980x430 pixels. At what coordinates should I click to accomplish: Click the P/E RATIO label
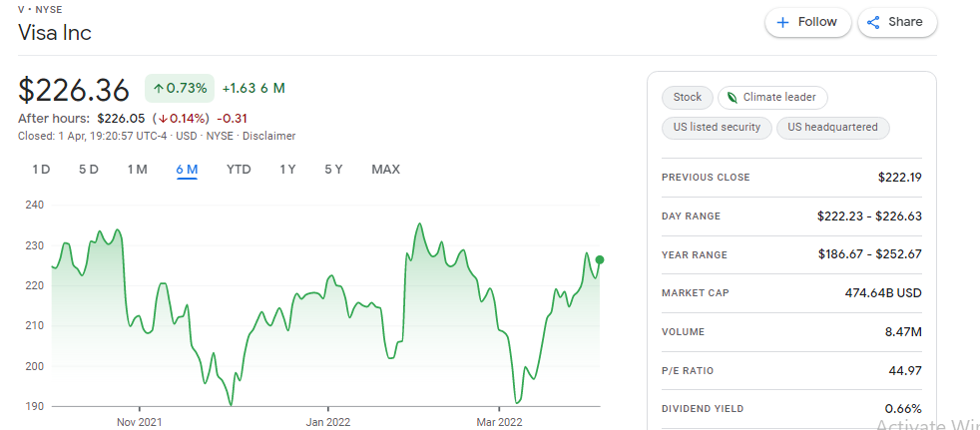tap(688, 370)
